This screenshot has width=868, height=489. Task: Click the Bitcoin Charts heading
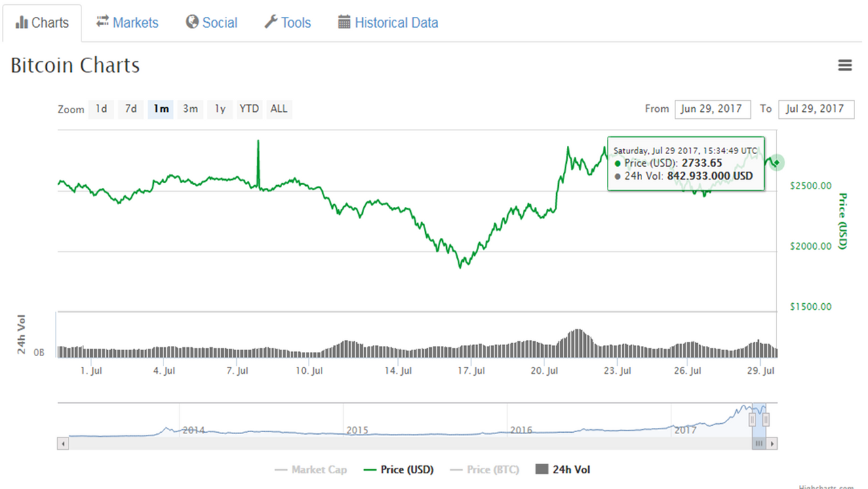point(75,66)
